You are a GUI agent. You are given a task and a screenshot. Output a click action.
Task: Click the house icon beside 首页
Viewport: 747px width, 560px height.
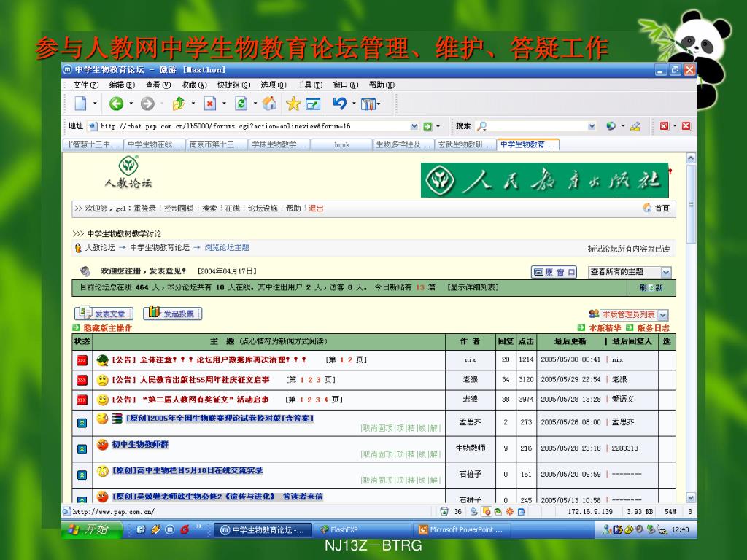click(x=647, y=208)
